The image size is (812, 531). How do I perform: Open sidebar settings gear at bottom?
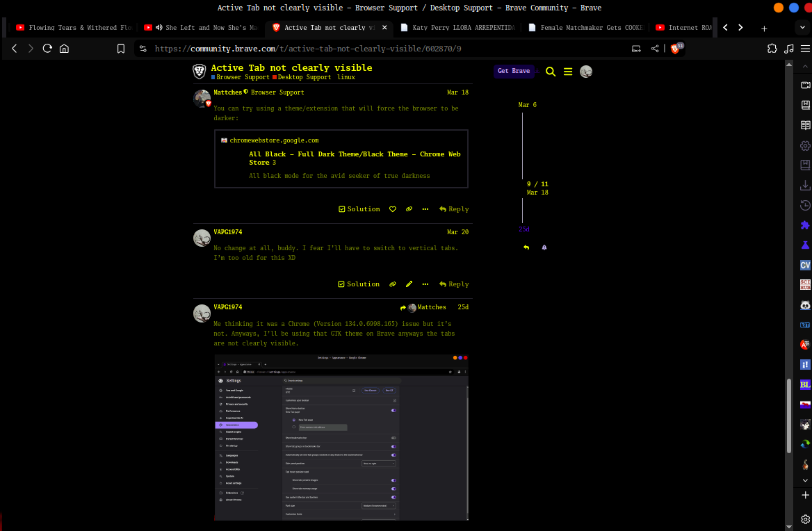[x=805, y=519]
